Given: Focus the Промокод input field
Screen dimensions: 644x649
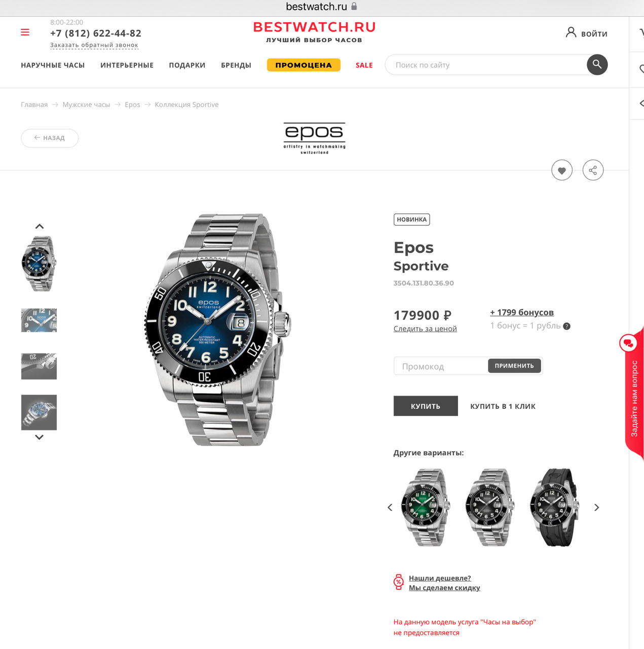Looking at the screenshot, I should tap(441, 366).
